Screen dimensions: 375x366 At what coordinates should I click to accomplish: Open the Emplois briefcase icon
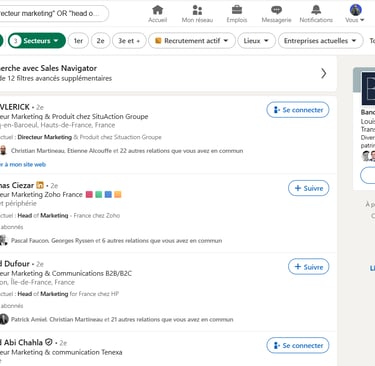click(x=237, y=9)
